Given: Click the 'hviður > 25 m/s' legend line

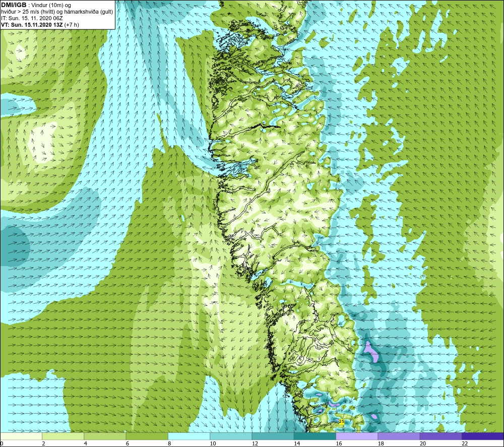Looking at the screenshot, I should click(56, 12).
